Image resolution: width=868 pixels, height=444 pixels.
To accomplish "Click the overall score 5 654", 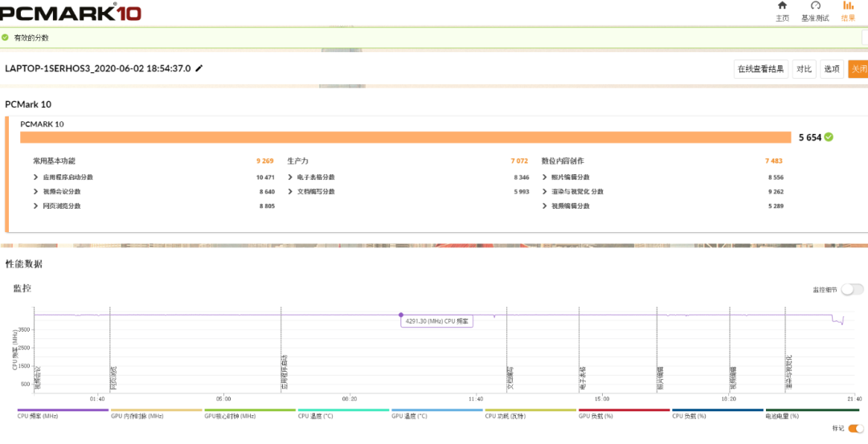I will click(x=810, y=137).
